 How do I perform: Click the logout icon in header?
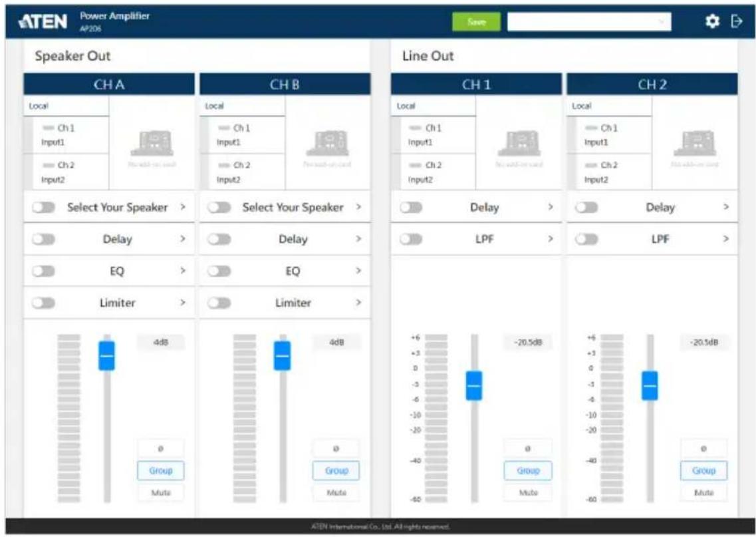coord(736,21)
